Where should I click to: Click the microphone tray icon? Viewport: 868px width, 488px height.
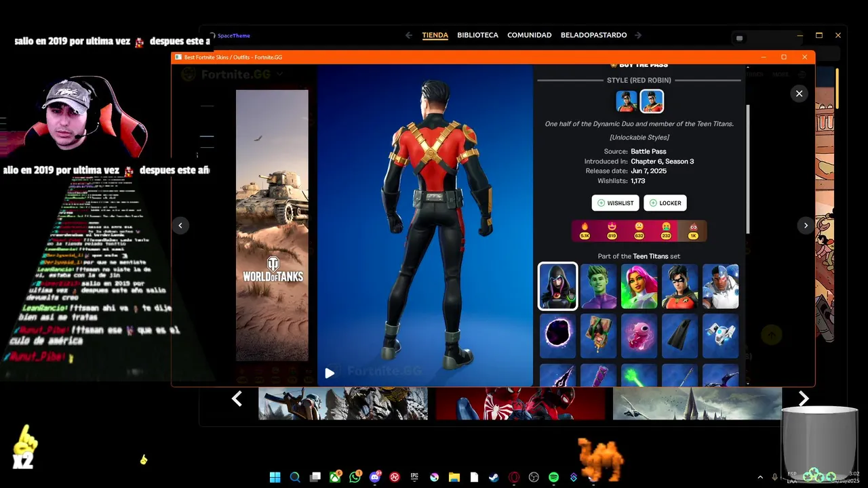(x=775, y=477)
